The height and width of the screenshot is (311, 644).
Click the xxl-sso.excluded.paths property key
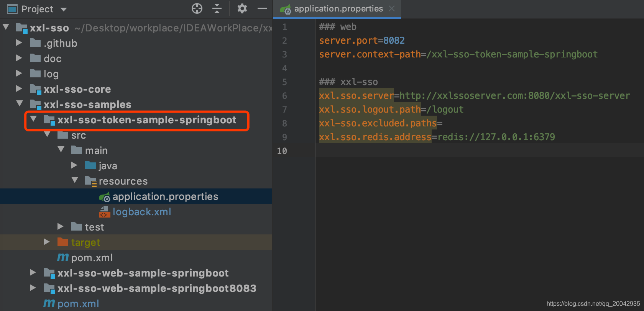point(378,123)
